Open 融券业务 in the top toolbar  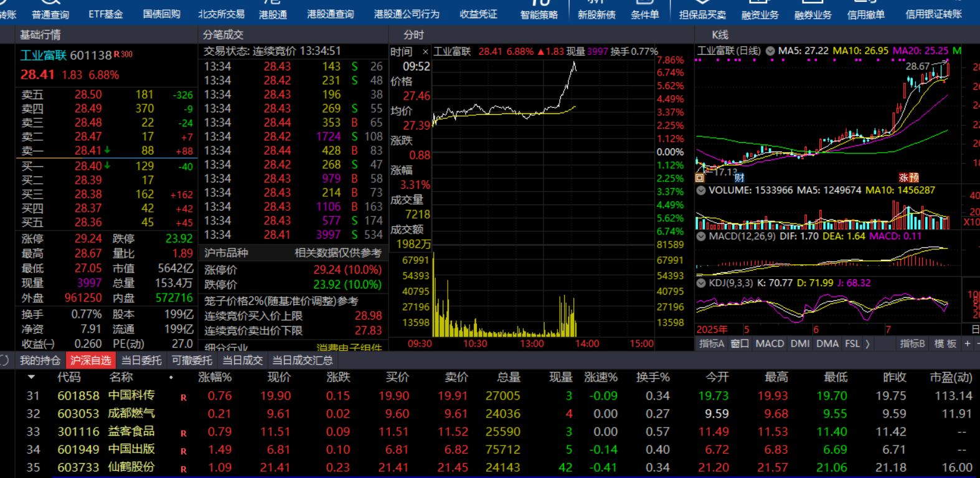813,14
